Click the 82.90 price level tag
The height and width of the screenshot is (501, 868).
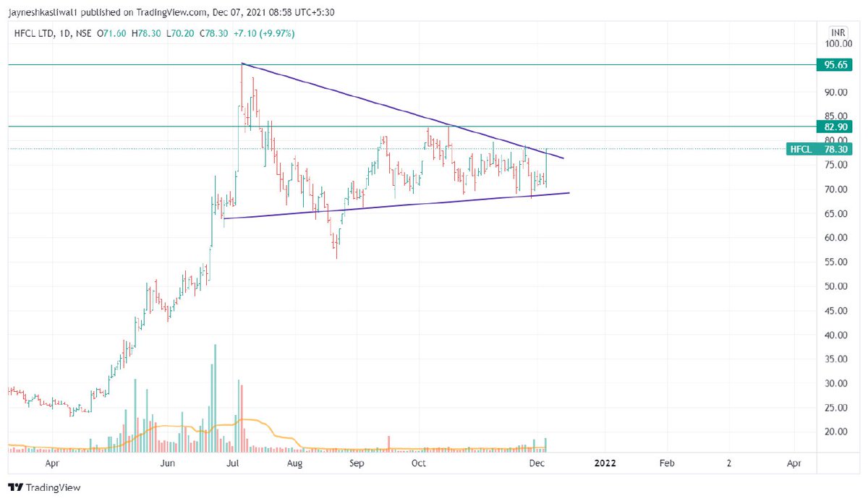click(833, 127)
